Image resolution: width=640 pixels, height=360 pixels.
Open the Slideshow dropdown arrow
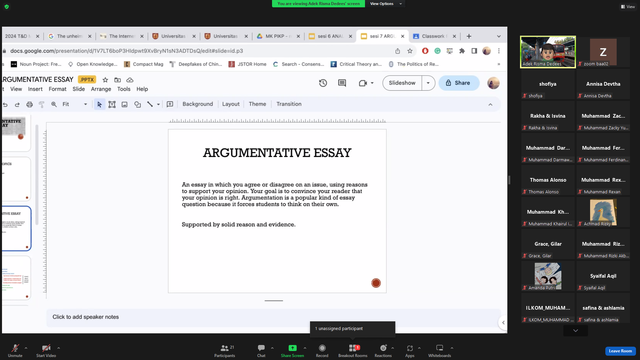pos(428,83)
